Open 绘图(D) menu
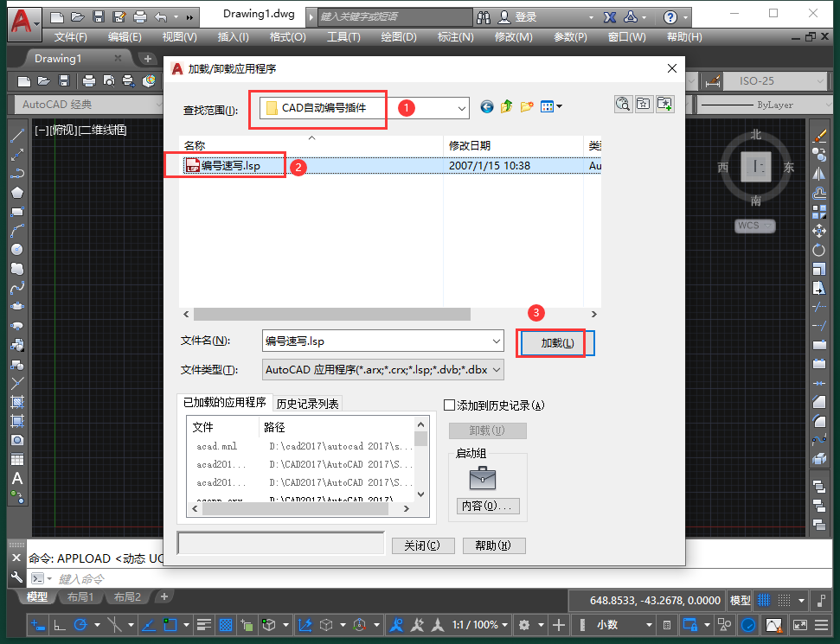The height and width of the screenshot is (644, 840). pyautogui.click(x=399, y=37)
